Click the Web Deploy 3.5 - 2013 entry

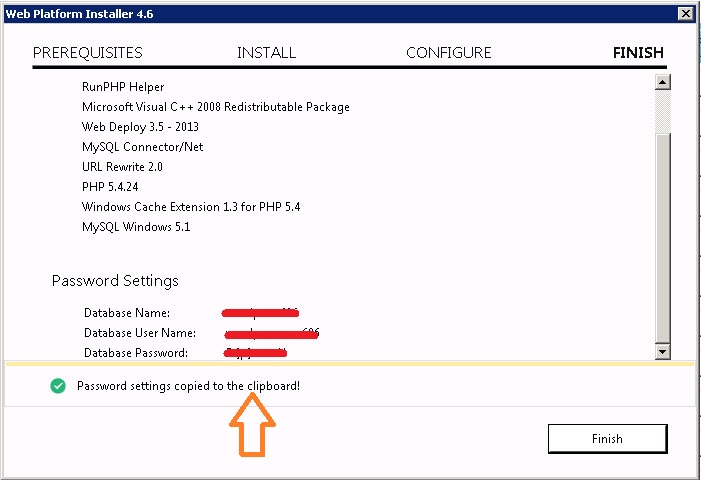140,126
